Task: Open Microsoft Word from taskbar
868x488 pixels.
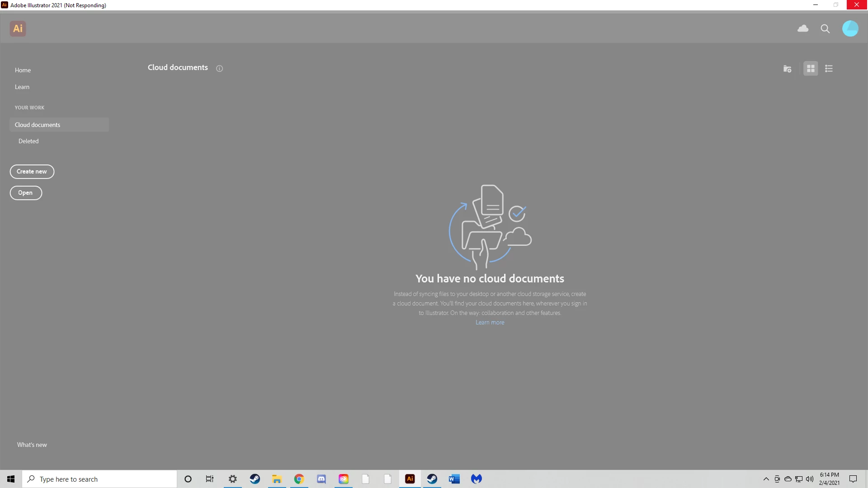Action: click(x=454, y=479)
